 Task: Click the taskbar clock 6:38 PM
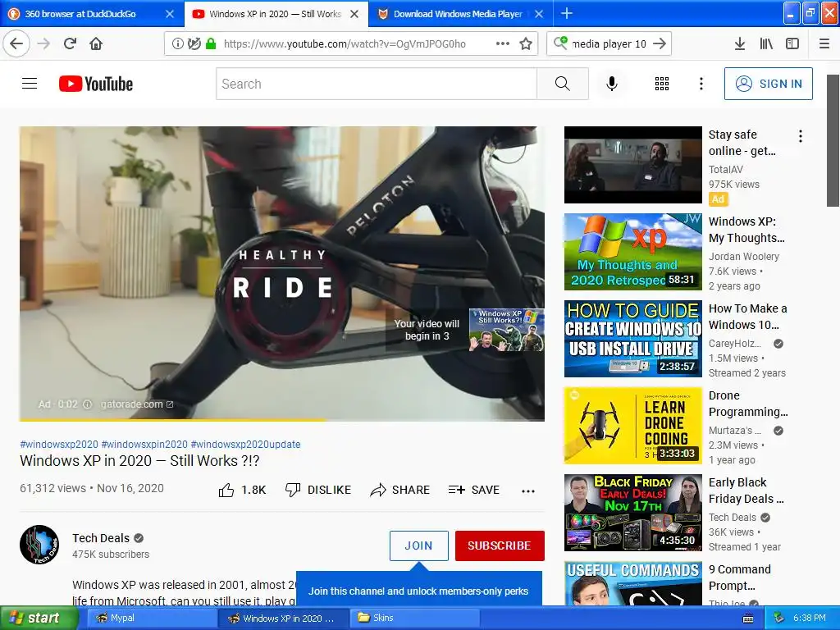809,619
